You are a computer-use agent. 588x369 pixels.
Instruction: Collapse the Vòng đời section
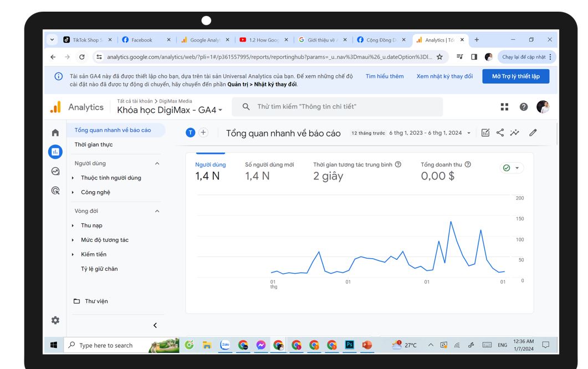click(157, 211)
